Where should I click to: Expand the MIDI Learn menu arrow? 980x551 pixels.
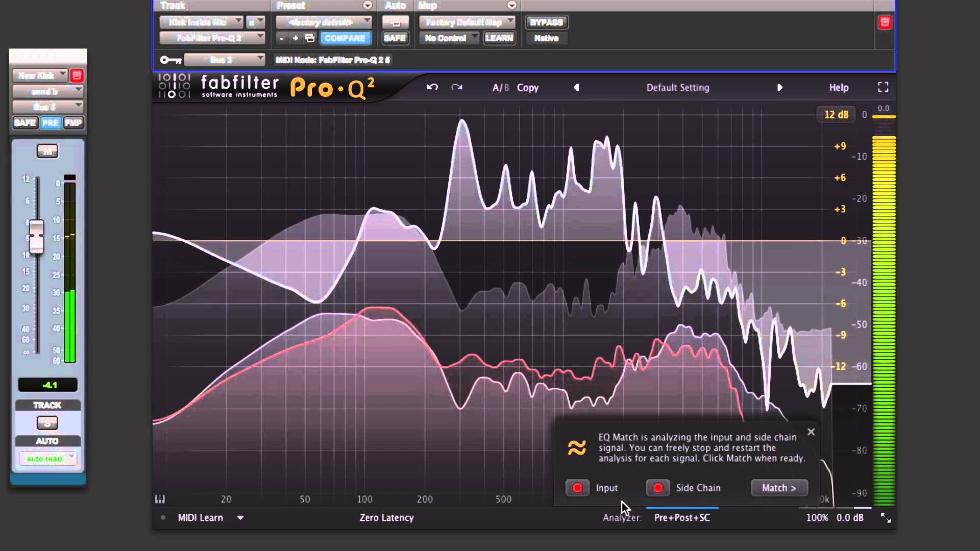tap(240, 518)
